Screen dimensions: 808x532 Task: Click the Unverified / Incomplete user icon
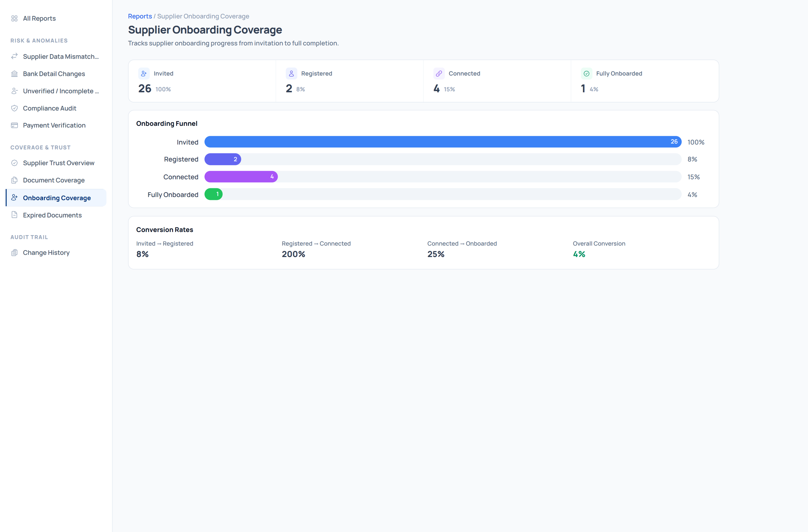click(14, 91)
